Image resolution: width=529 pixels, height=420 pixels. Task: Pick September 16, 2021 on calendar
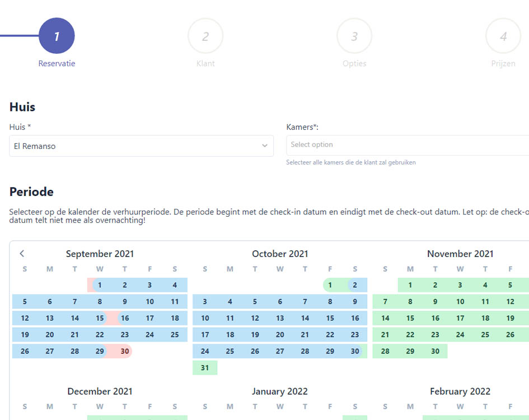pyautogui.click(x=125, y=318)
